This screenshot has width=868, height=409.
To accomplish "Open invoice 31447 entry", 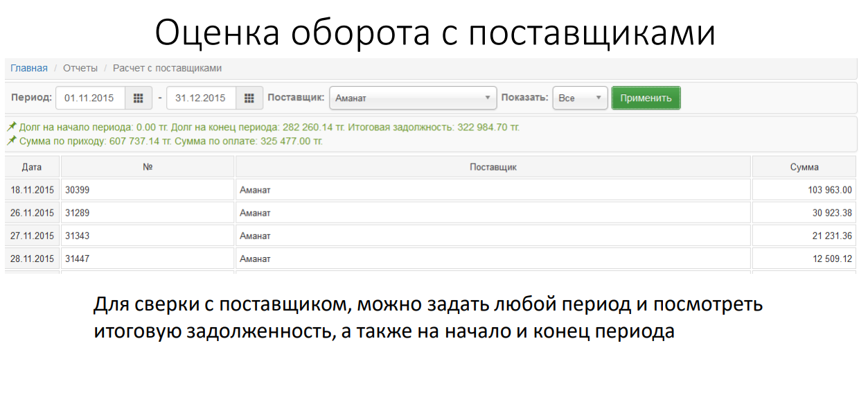I will (78, 259).
